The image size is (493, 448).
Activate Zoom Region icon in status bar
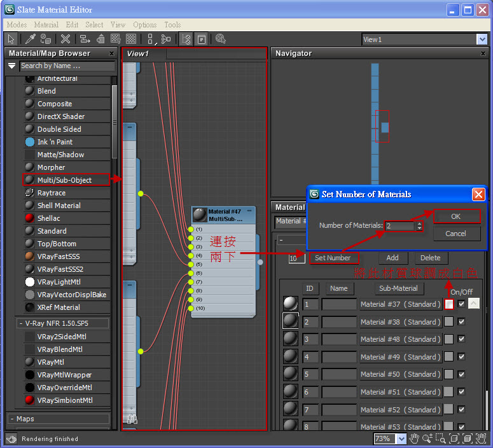click(x=441, y=438)
